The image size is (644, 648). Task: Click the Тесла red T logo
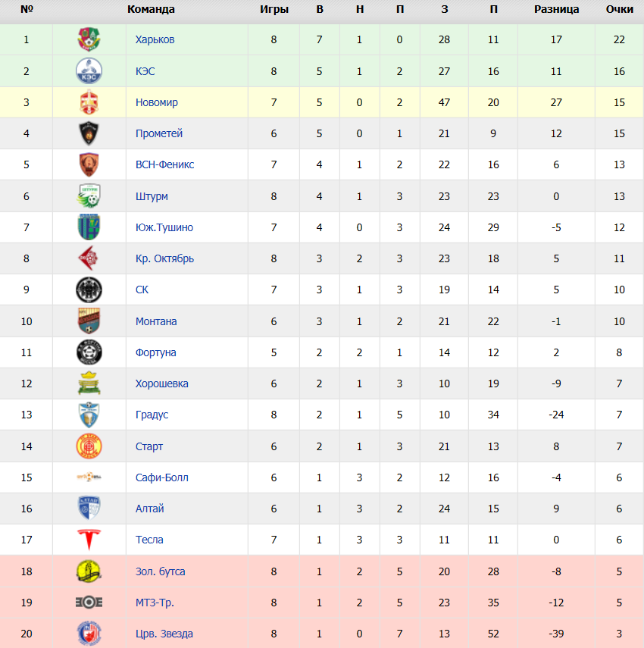coord(89,540)
